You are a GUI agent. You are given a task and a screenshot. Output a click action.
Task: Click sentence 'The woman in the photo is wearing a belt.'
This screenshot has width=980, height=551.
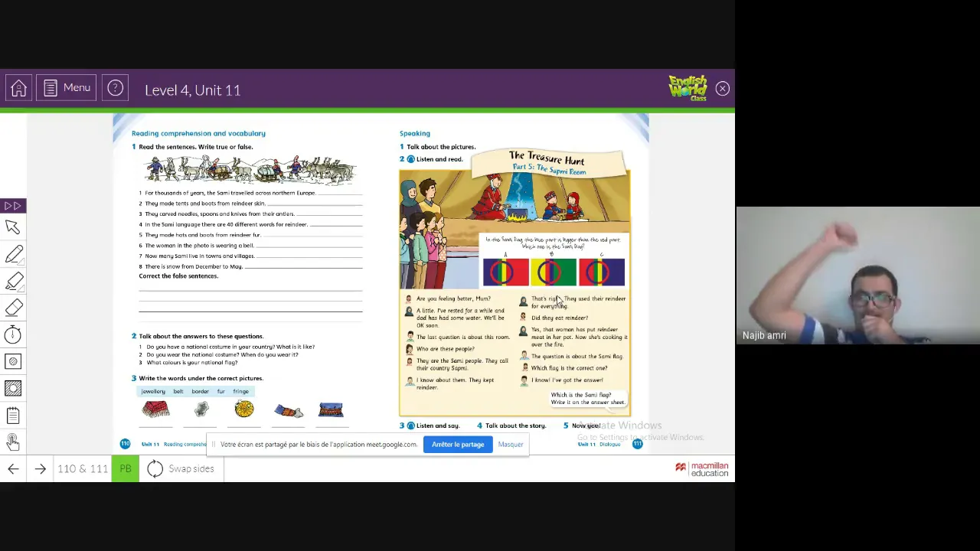[x=199, y=246]
